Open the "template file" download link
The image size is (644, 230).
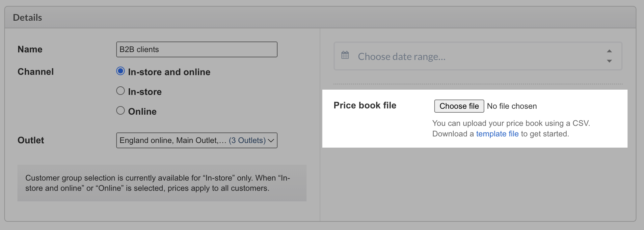pos(497,134)
